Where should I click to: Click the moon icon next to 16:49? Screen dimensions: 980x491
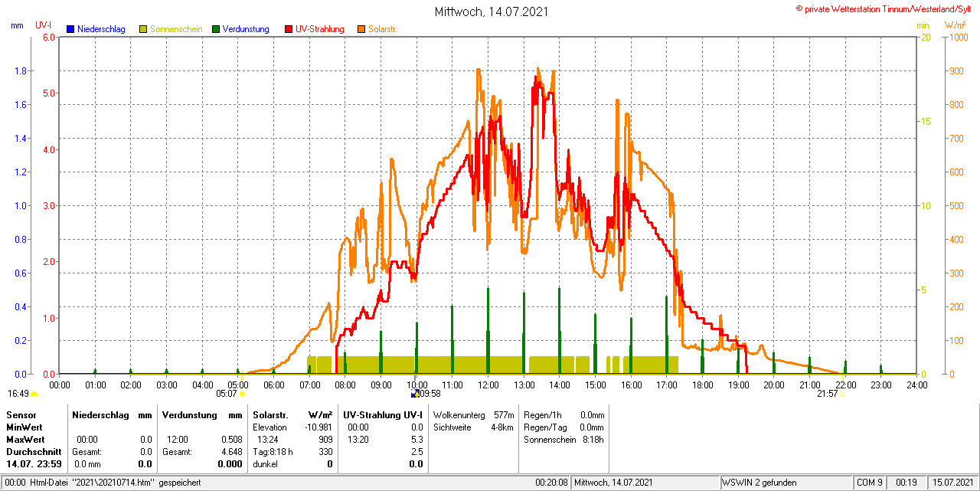click(34, 394)
